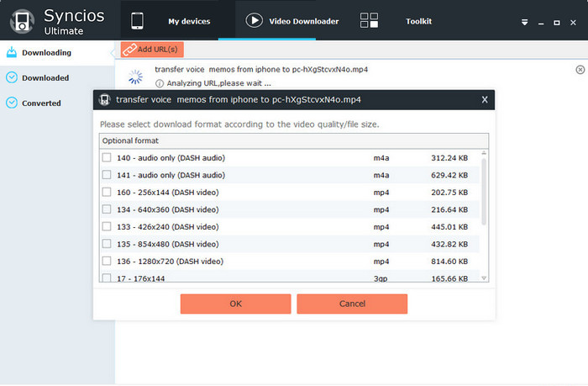Screen dimensions: 588x386
Task: Click the Add URL(s) button
Action: (152, 49)
